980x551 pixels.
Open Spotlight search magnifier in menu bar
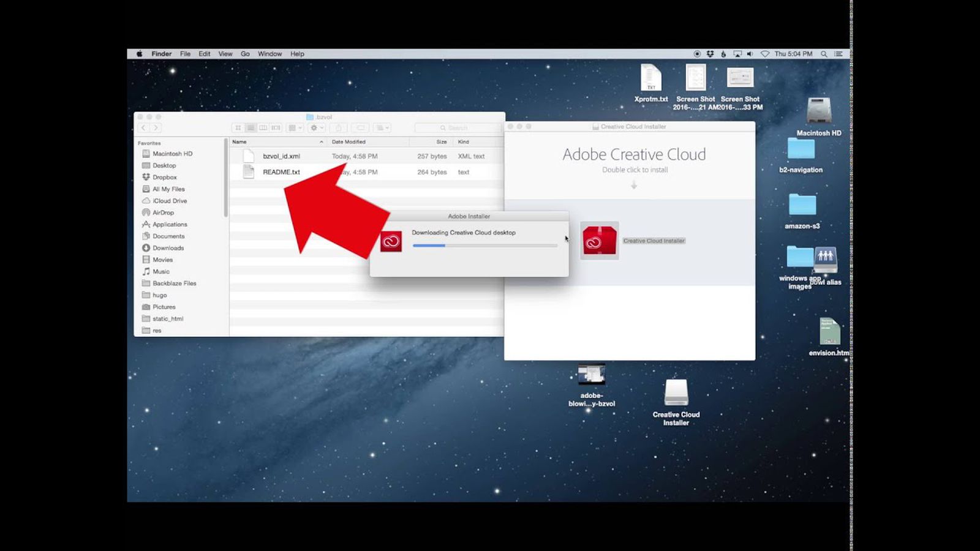(824, 54)
